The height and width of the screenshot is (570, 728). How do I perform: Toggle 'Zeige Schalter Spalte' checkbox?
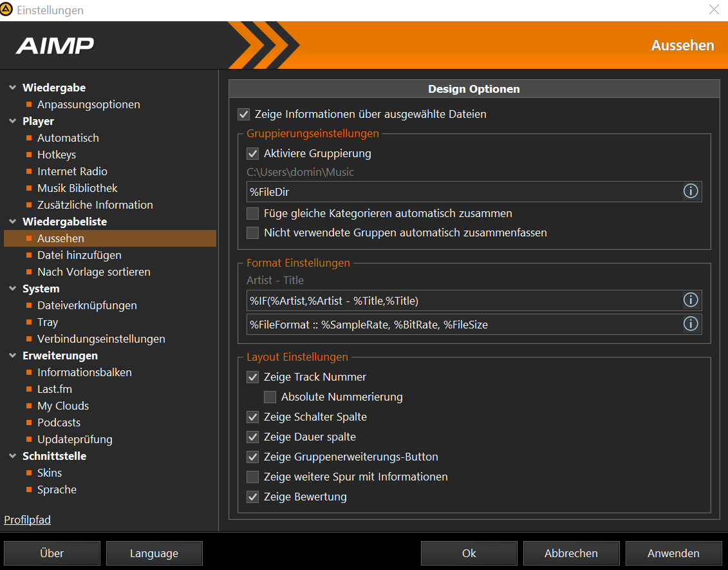(x=252, y=417)
